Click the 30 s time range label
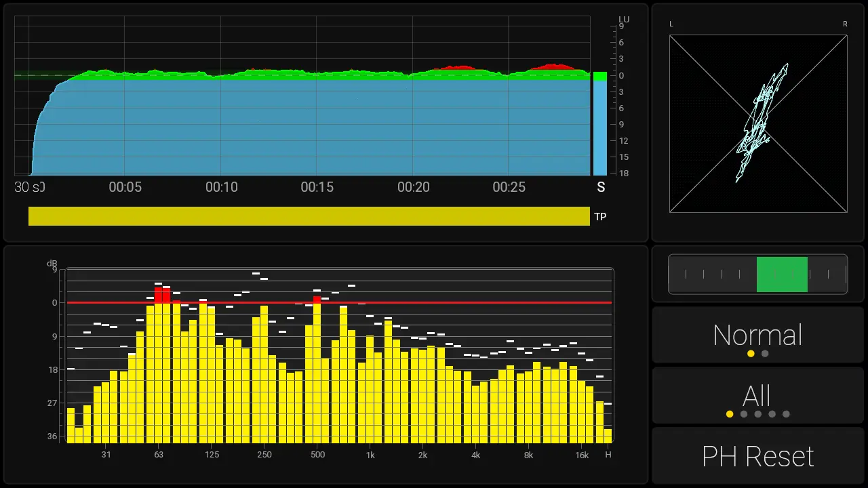 pyautogui.click(x=29, y=187)
